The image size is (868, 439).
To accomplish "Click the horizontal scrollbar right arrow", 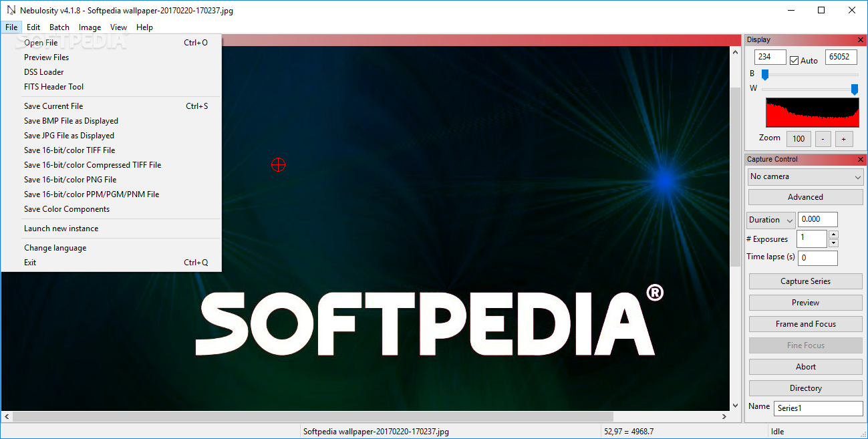I will coord(723,417).
